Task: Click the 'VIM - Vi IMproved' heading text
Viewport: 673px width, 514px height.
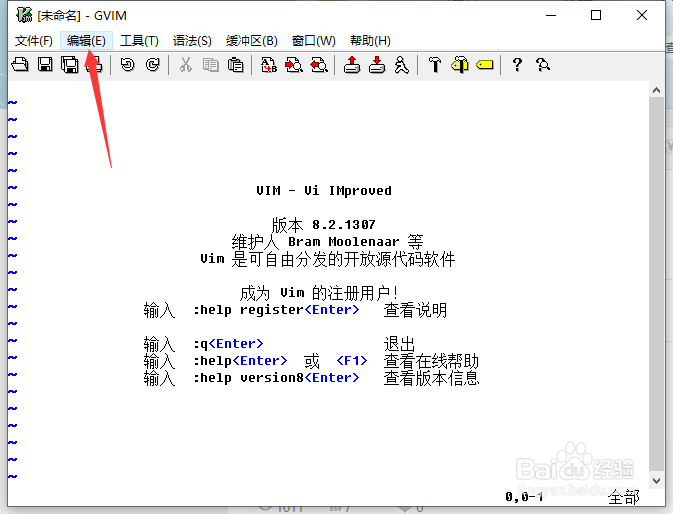Action: click(324, 190)
